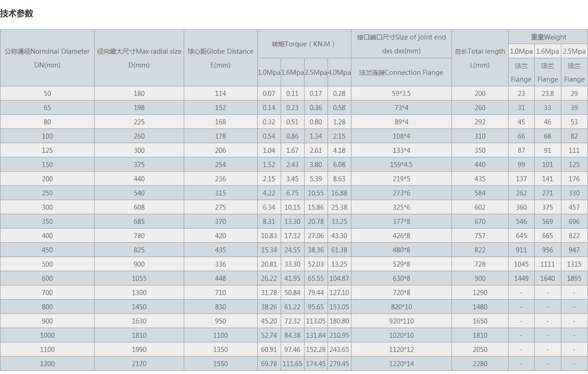Click the joint end size cell 59*3.5
The height and width of the screenshot is (374, 588).
point(401,94)
